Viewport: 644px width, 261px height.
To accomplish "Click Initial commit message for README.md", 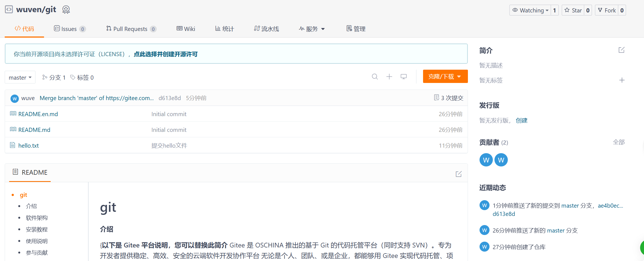I will [x=169, y=130].
